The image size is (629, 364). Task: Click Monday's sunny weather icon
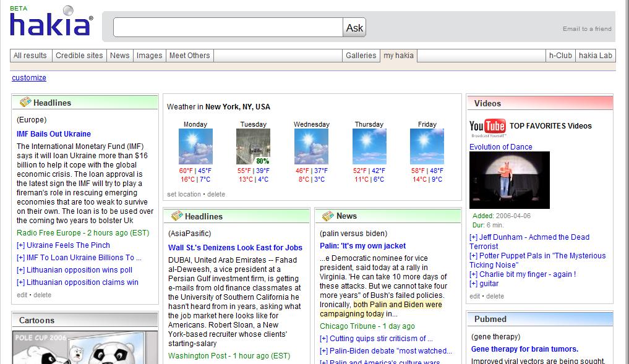coord(195,146)
